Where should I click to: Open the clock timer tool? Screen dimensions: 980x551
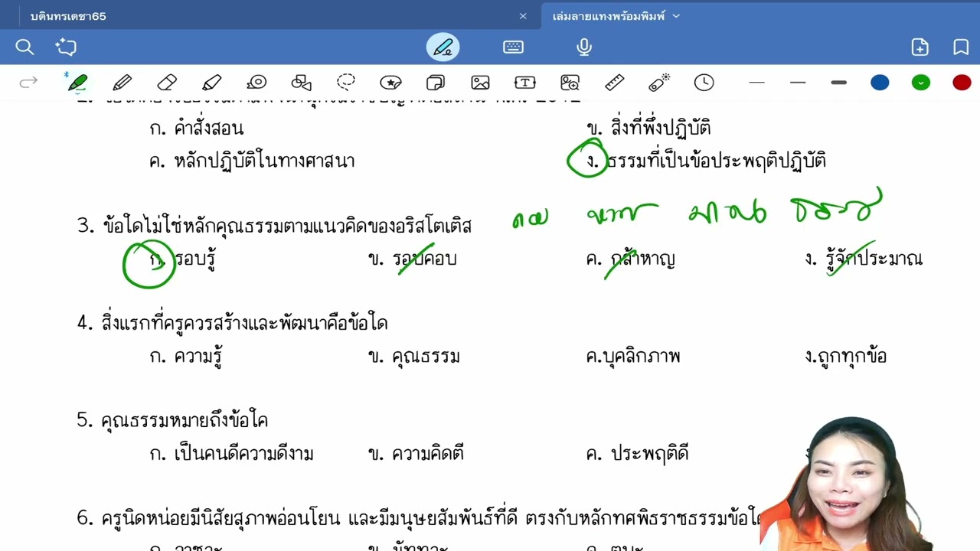tap(704, 83)
